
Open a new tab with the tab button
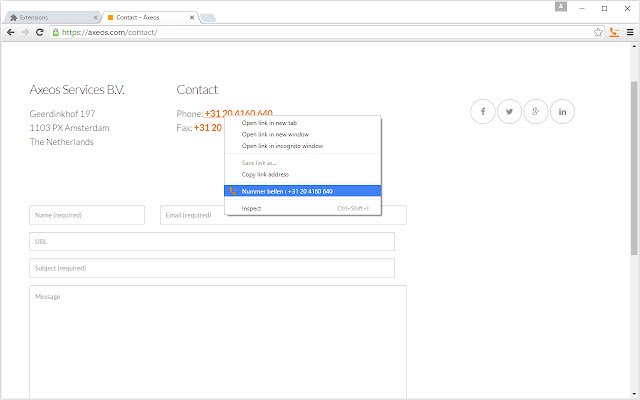tap(208, 18)
